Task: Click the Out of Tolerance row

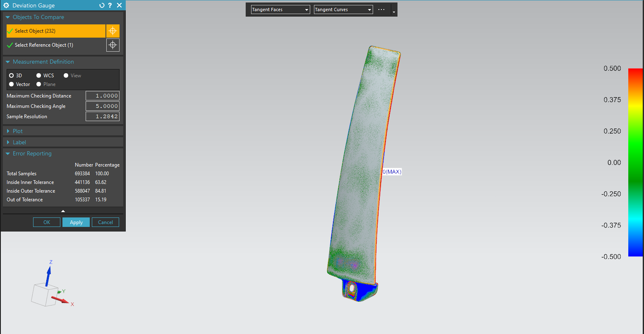Action: click(63, 200)
